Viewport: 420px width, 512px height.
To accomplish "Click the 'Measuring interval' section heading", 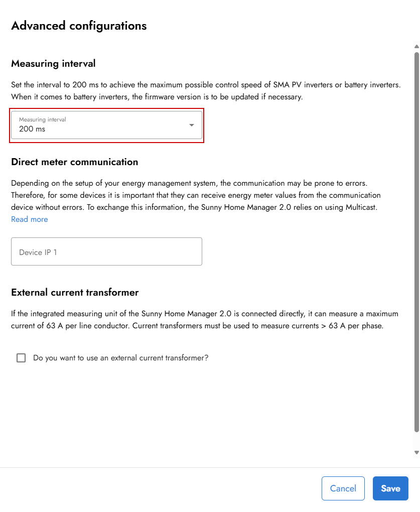I will coord(53,64).
